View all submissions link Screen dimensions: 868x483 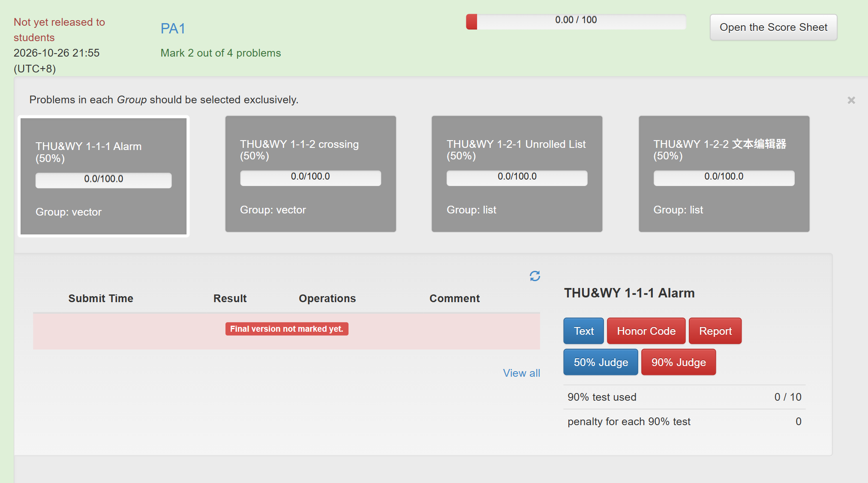pyautogui.click(x=522, y=373)
